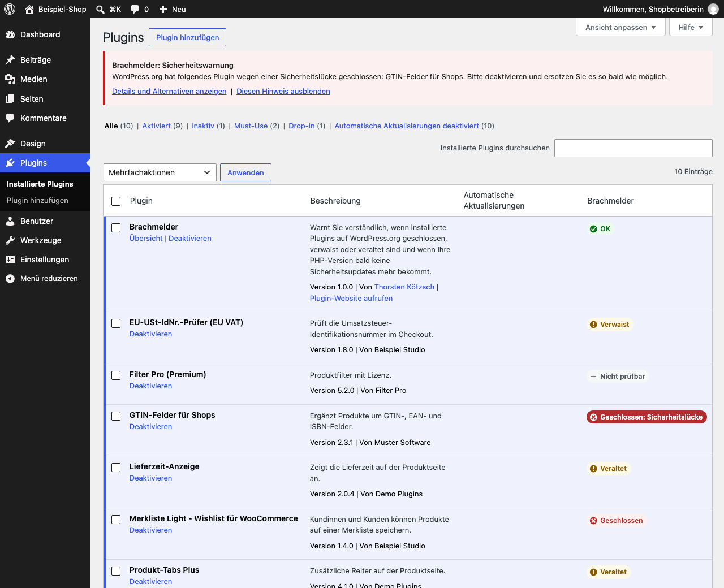This screenshot has width=724, height=588.
Task: Open Benutzer in sidebar
Action: 45,221
